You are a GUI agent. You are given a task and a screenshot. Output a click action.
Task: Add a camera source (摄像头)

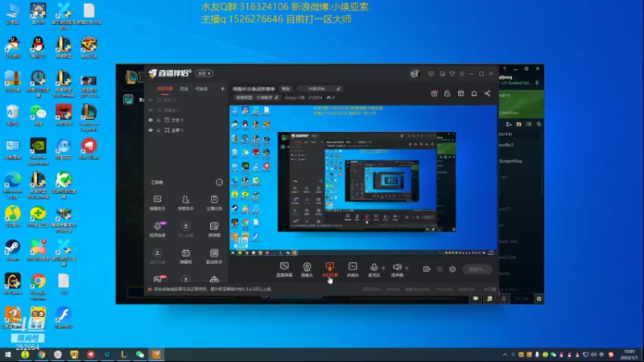[x=307, y=269]
